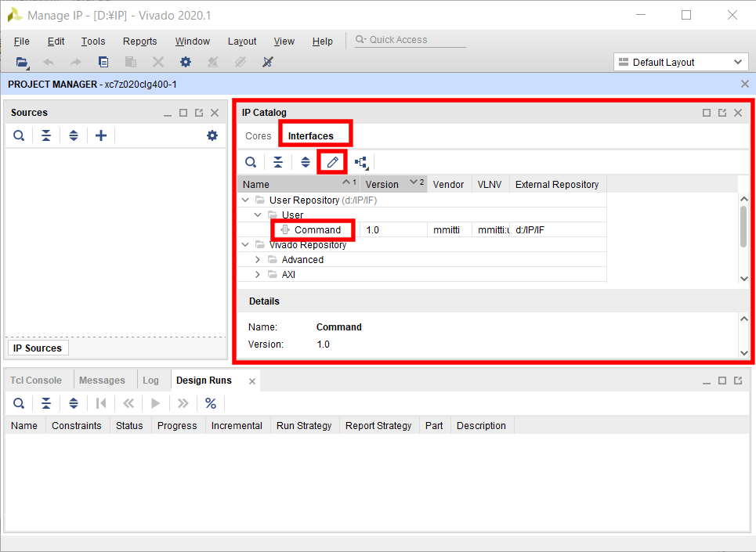The width and height of the screenshot is (756, 552).
Task: Switch to the Interfaces tab
Action: pos(310,135)
